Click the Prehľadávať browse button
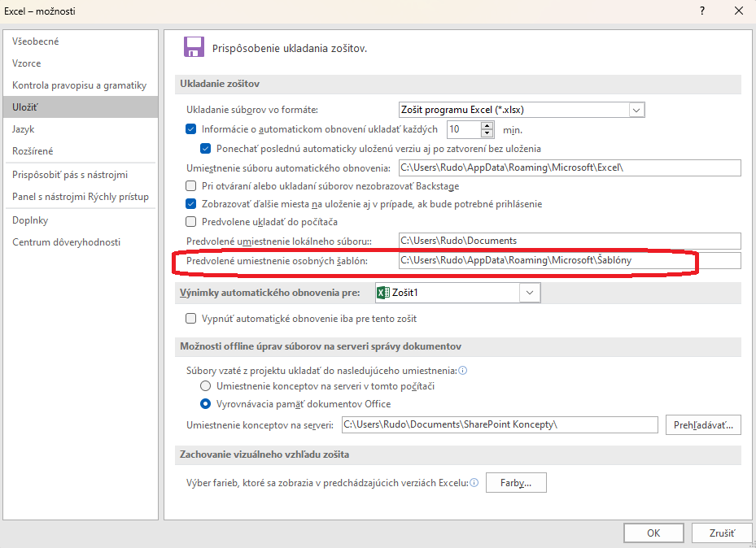The width and height of the screenshot is (756, 548). coord(703,425)
